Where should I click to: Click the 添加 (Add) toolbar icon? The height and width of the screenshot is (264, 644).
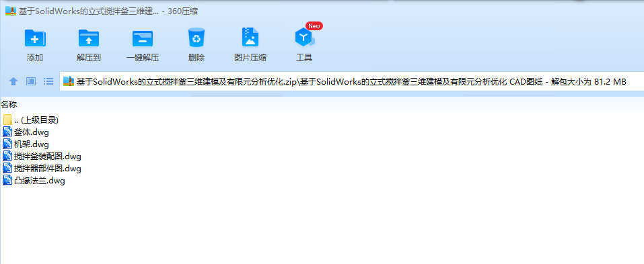tap(35, 38)
